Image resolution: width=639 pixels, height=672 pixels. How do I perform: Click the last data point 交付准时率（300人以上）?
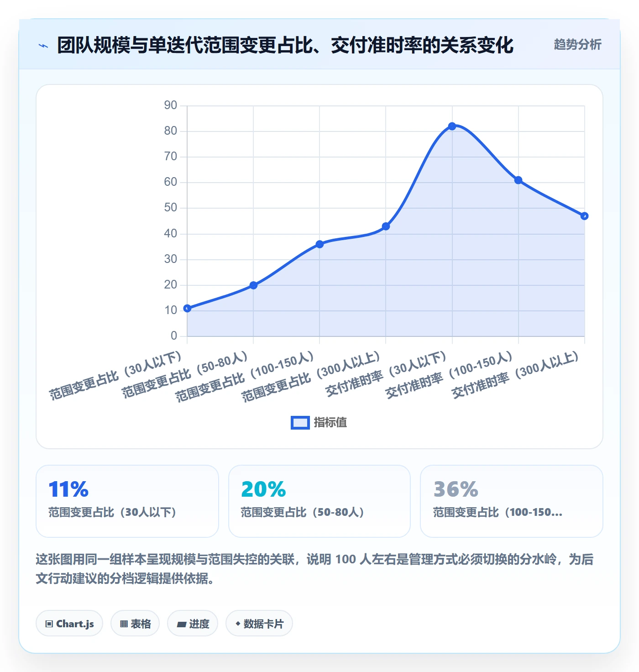pos(584,216)
